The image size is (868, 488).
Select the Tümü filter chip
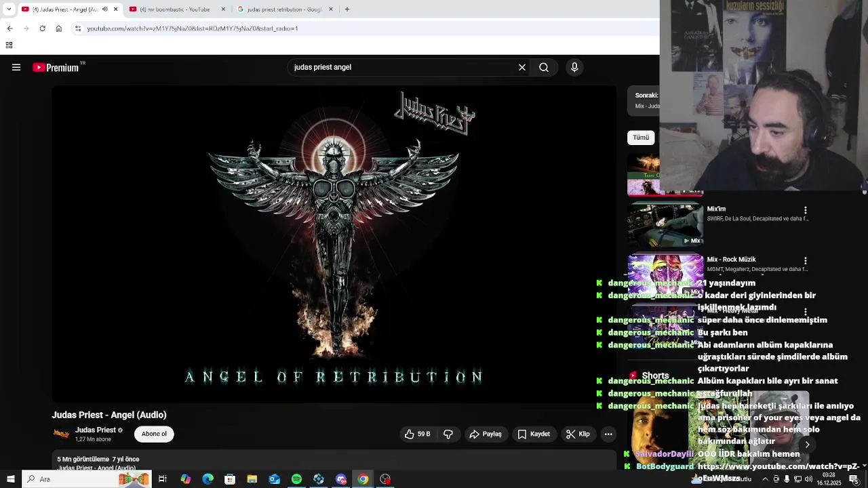pos(641,138)
